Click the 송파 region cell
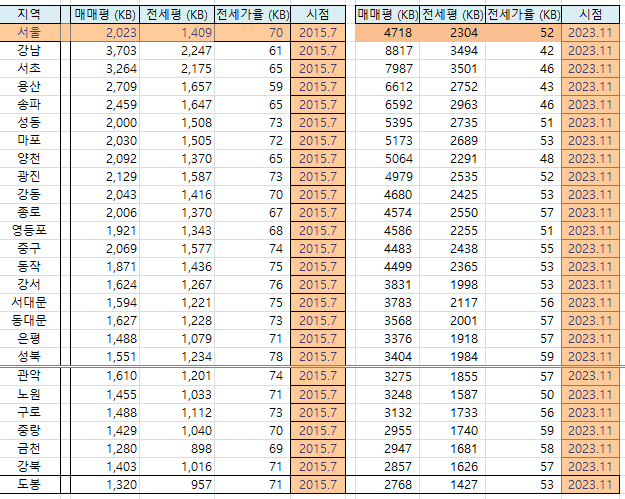The height and width of the screenshot is (499, 625). coord(29,104)
